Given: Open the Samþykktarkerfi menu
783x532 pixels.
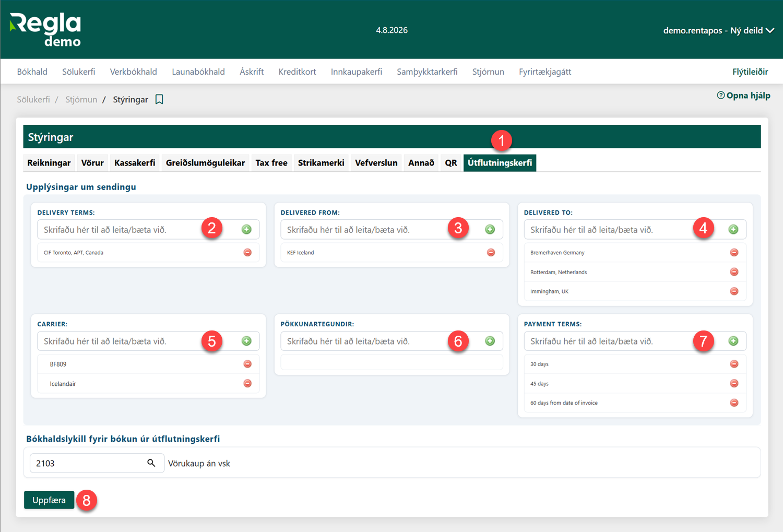Looking at the screenshot, I should pos(427,72).
